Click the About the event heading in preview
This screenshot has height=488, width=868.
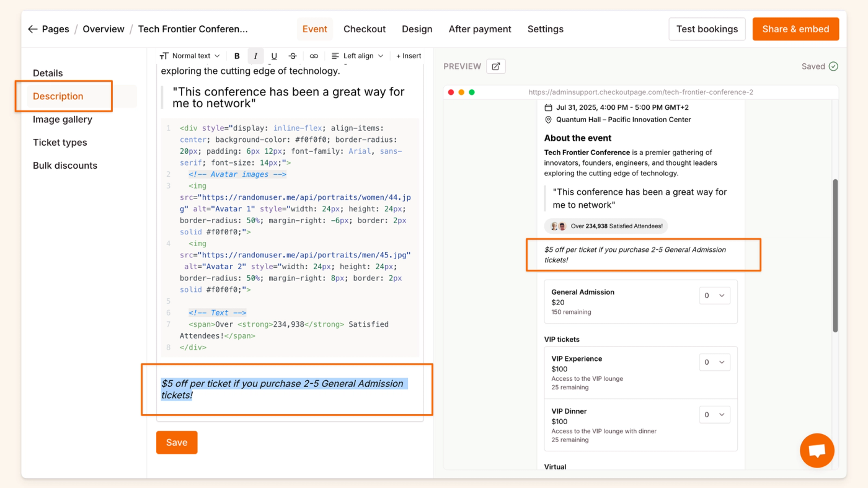(x=578, y=138)
